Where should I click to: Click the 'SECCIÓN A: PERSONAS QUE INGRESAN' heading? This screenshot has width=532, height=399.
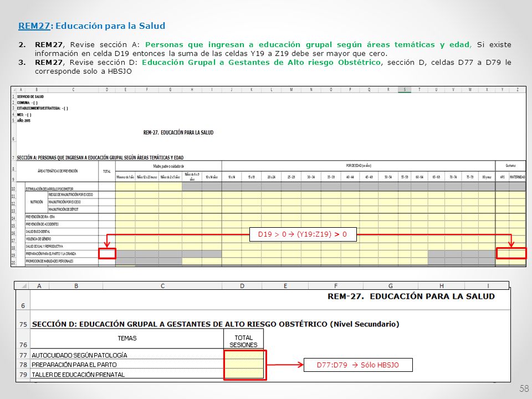coord(100,157)
